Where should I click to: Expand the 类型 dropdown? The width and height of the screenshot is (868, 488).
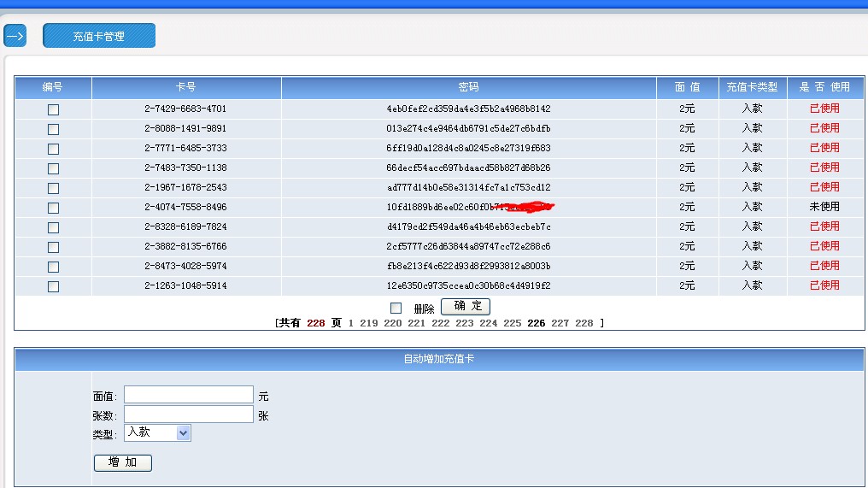tap(158, 433)
